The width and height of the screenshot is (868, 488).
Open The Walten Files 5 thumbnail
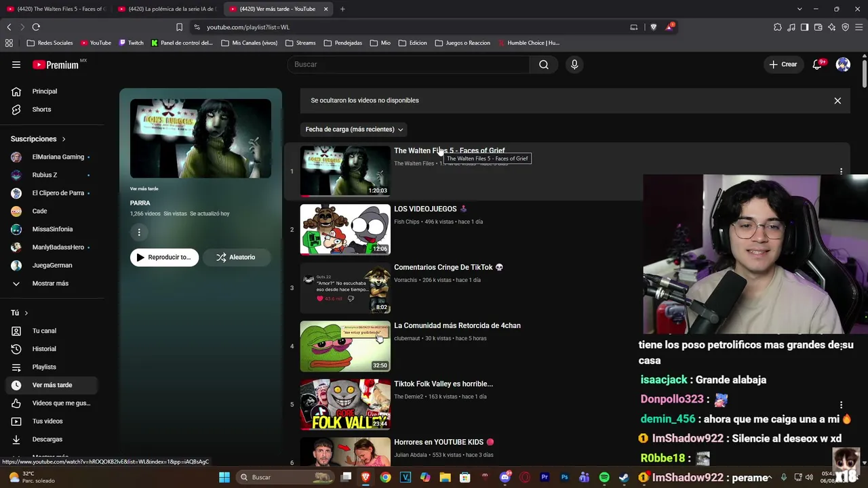point(345,171)
